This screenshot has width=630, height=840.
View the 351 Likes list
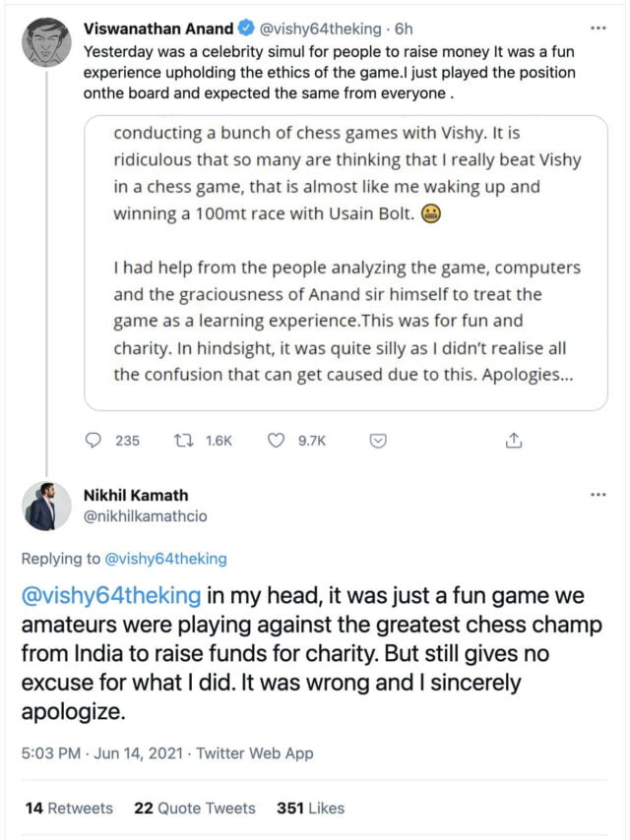pyautogui.click(x=310, y=808)
